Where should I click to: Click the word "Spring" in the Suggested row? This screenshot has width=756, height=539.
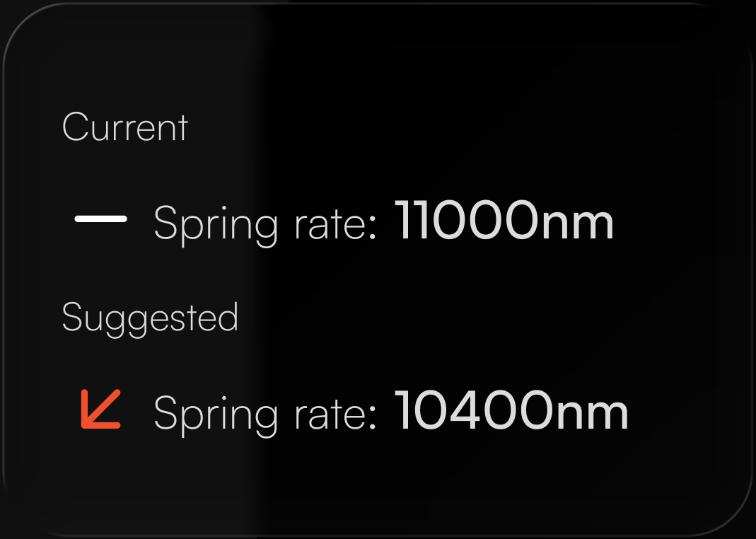(x=216, y=414)
